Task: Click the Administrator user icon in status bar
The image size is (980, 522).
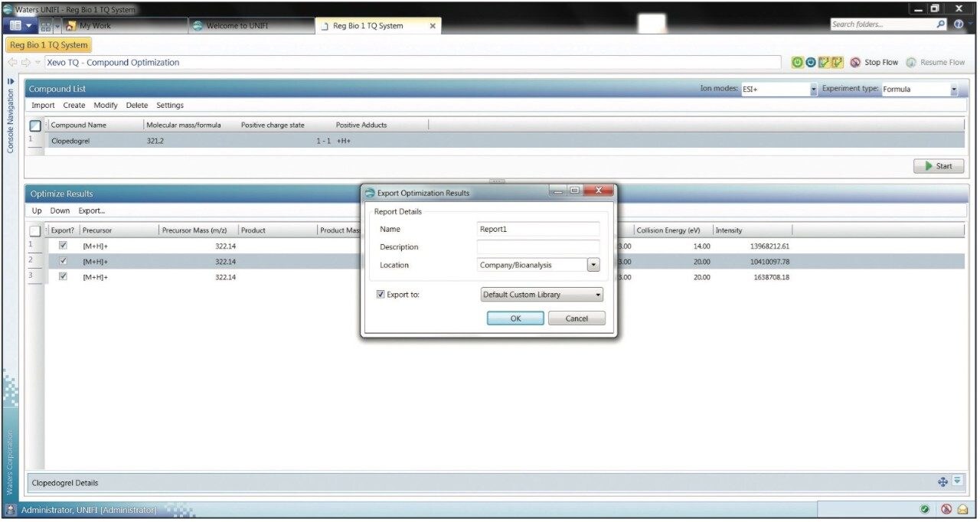Action: pos(11,509)
